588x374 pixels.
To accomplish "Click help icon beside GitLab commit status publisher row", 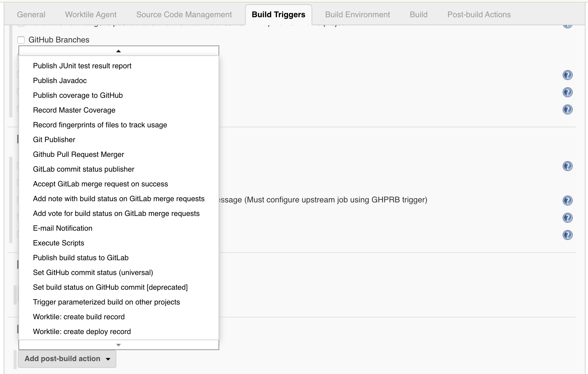I will [567, 166].
